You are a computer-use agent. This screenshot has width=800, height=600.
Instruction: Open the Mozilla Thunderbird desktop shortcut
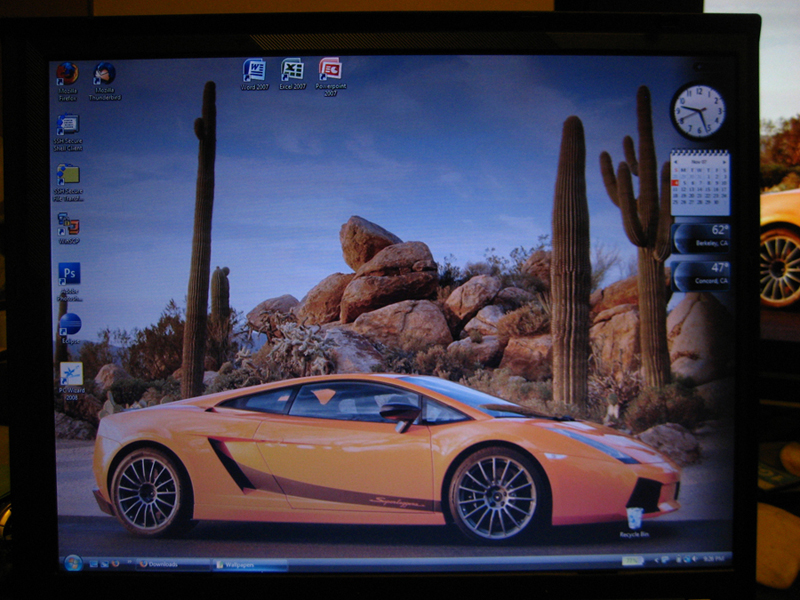[x=105, y=81]
